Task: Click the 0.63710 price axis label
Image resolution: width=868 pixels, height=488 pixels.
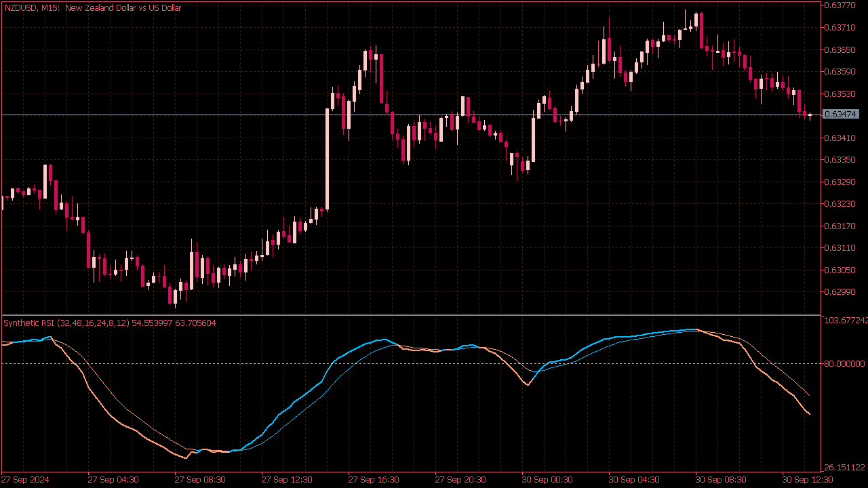Action: pos(840,28)
